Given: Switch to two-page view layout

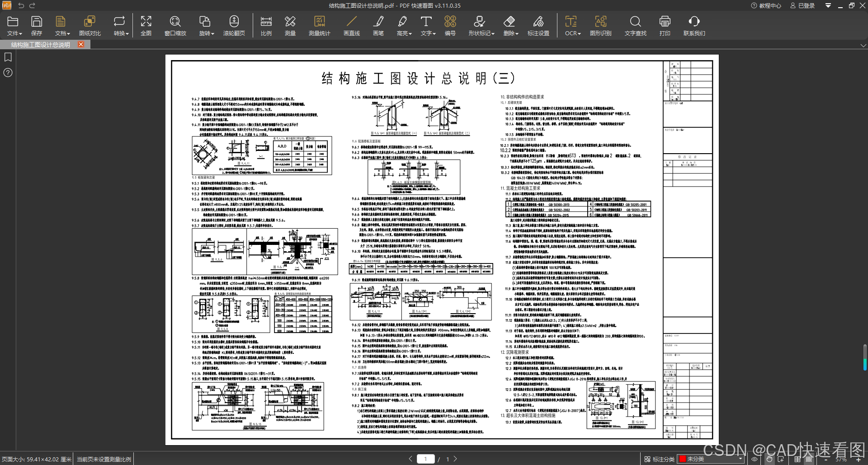Looking at the screenshot, I should point(797,459).
